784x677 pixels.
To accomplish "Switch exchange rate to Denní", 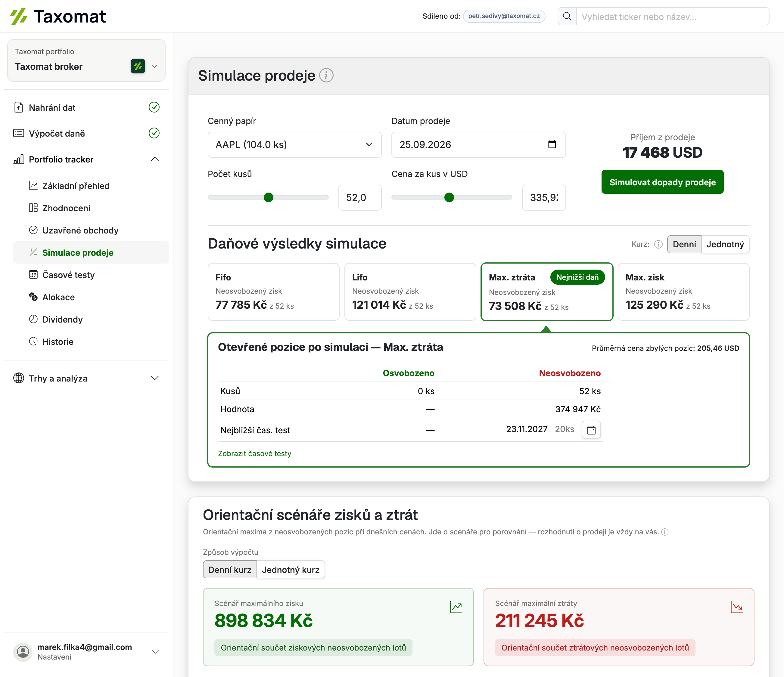I will 684,244.
